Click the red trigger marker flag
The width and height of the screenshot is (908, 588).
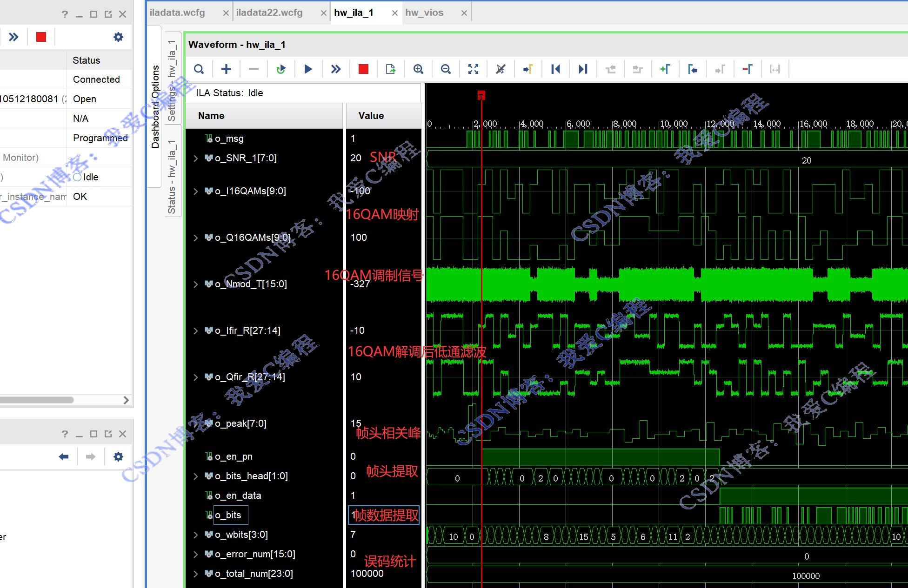(481, 96)
